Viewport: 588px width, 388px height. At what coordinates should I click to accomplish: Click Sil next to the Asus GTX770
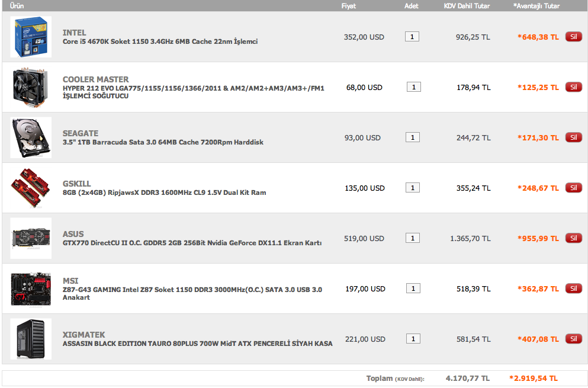tap(573, 238)
